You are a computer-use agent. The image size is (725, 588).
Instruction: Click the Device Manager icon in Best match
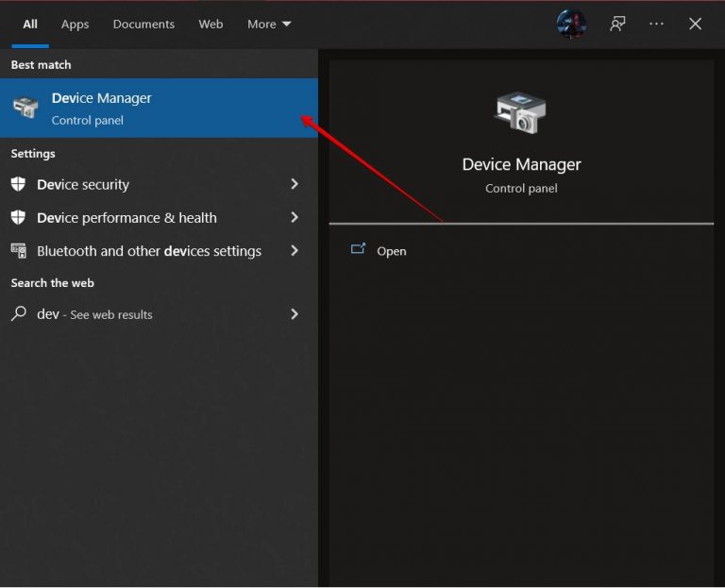pyautogui.click(x=25, y=108)
